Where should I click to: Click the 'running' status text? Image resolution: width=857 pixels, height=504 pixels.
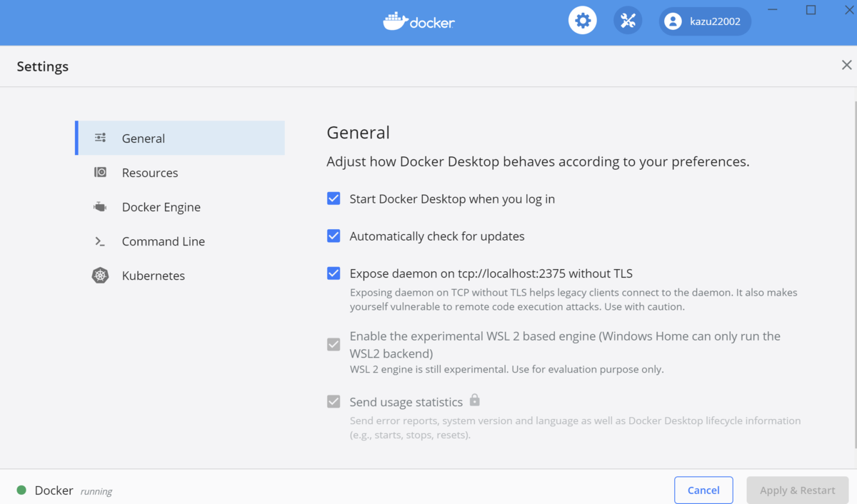(96, 491)
